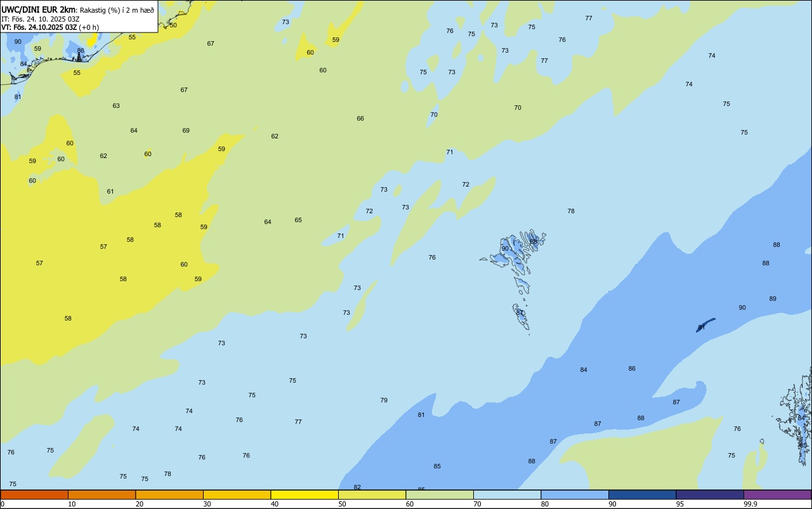Click the legend scale label '99.9'
812x509 pixels.
coord(750,504)
